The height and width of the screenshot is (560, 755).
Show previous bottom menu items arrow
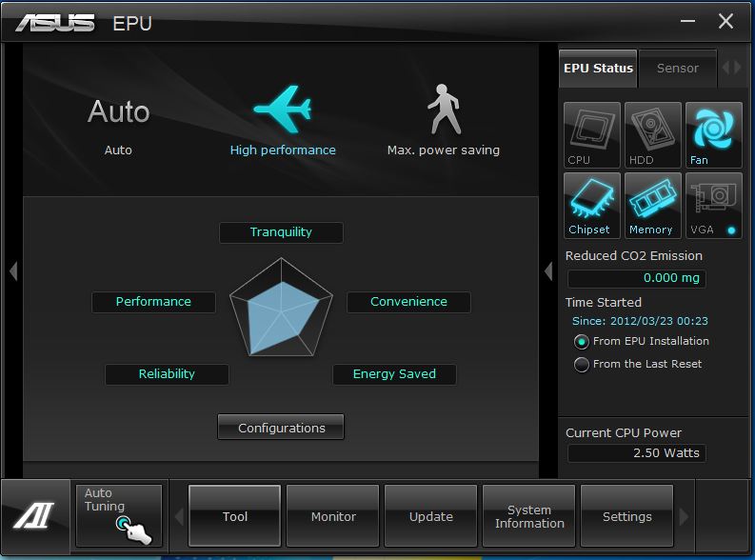pos(179,516)
